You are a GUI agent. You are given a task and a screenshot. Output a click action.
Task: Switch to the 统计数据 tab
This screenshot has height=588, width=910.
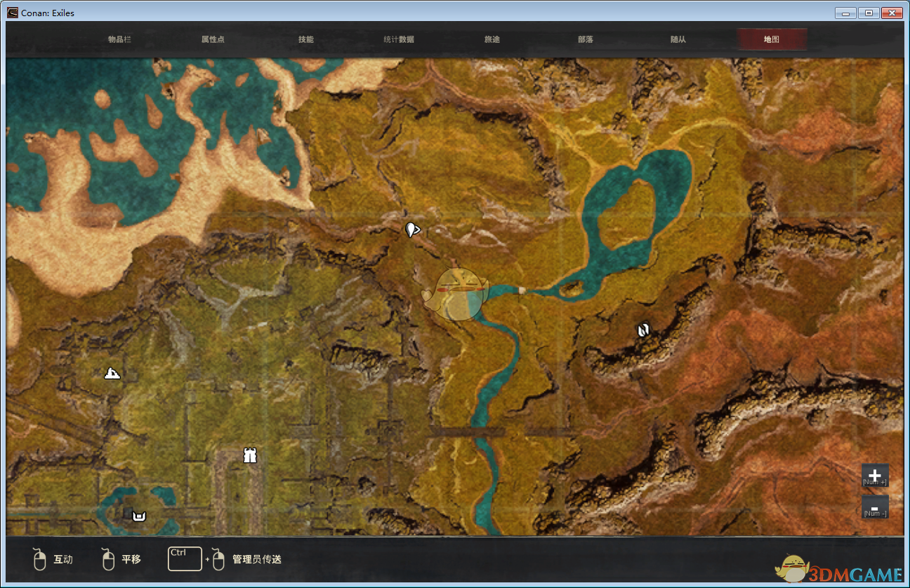point(399,39)
